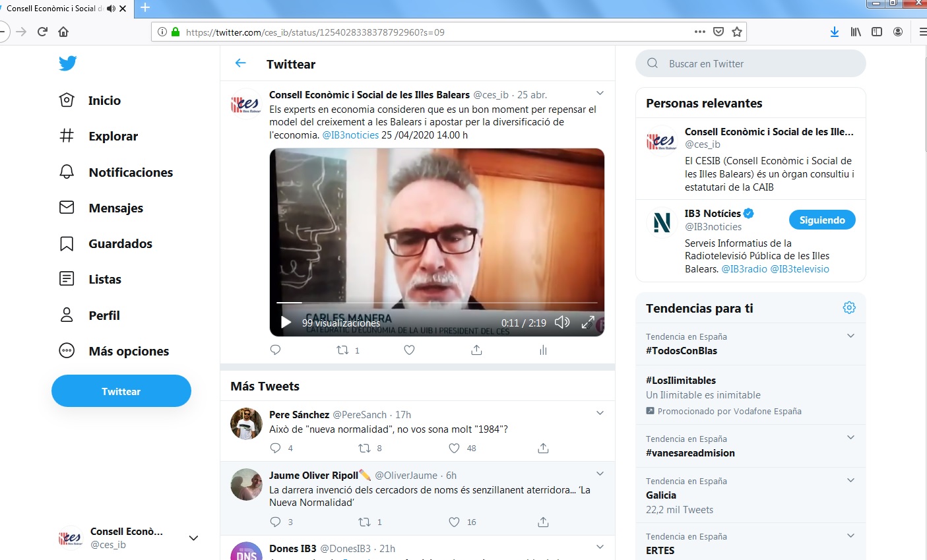The width and height of the screenshot is (927, 560).
Task: Go back with the tweet arrow
Action: [240, 63]
